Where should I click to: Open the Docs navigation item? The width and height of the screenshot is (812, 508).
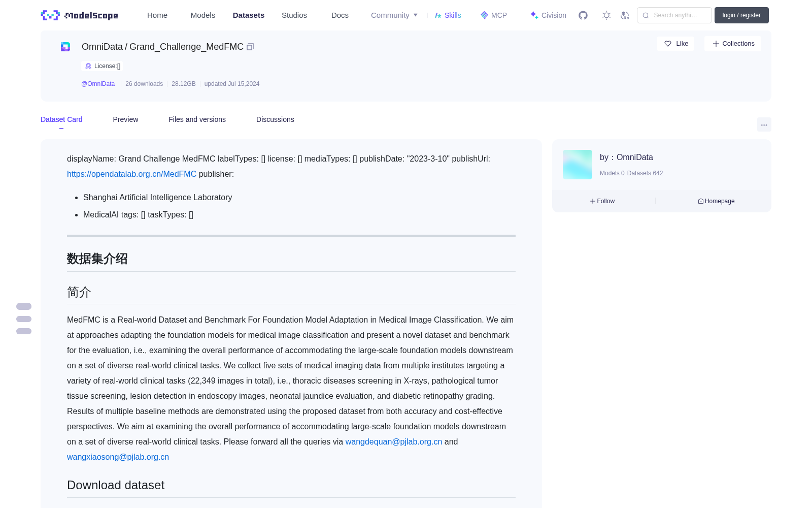click(x=340, y=15)
